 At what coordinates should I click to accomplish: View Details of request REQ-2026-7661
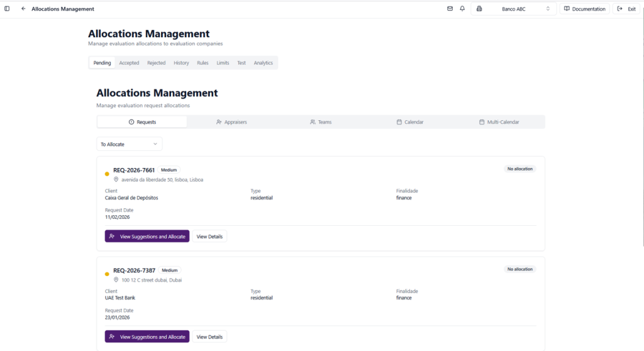[x=209, y=237]
